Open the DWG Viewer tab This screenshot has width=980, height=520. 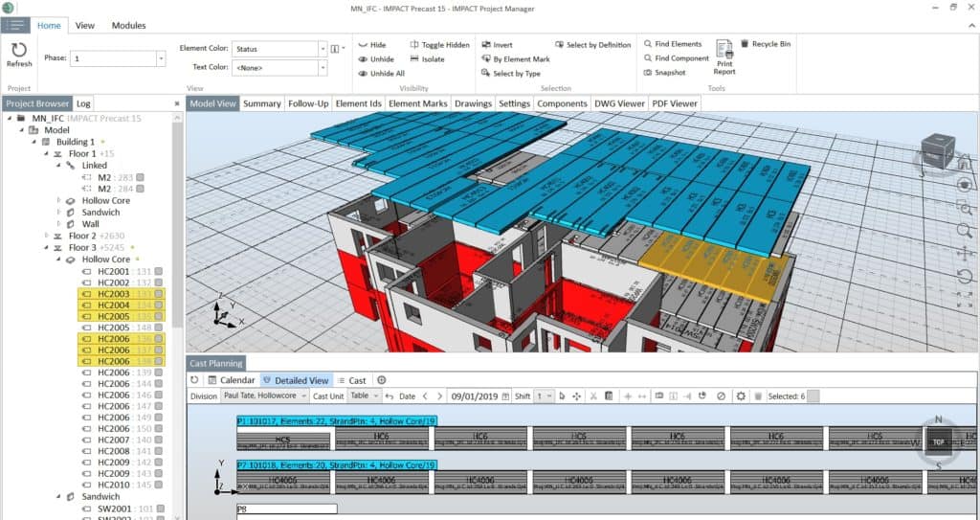pyautogui.click(x=619, y=103)
